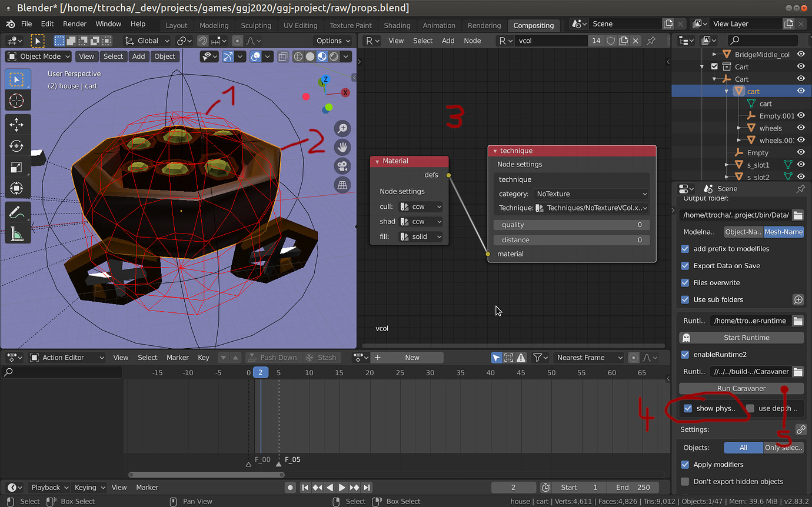Toggle Apply modifiers checkbox

(x=685, y=465)
